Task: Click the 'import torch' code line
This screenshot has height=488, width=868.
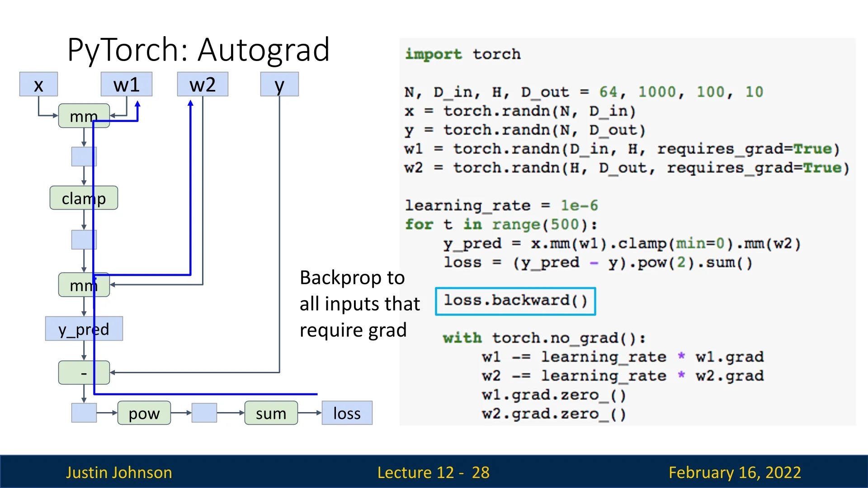Action: coord(462,54)
